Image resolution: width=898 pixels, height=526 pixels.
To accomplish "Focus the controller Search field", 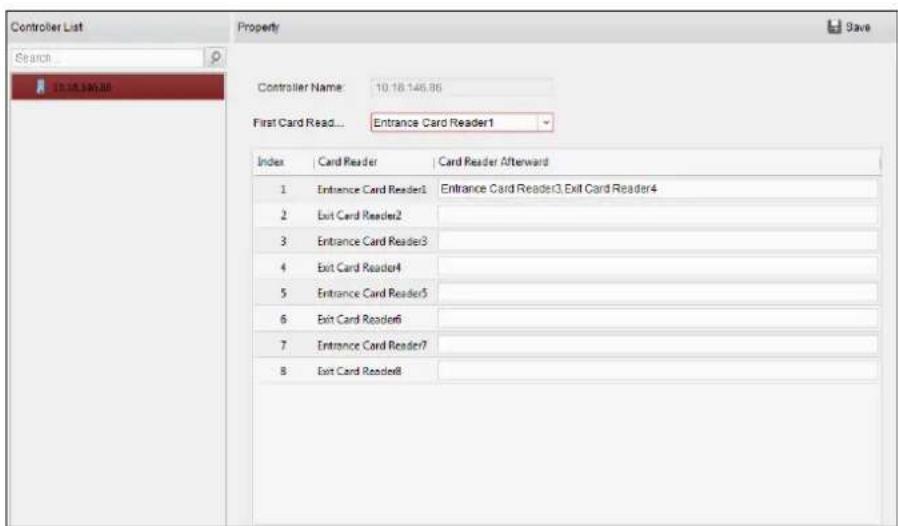I will [108, 58].
